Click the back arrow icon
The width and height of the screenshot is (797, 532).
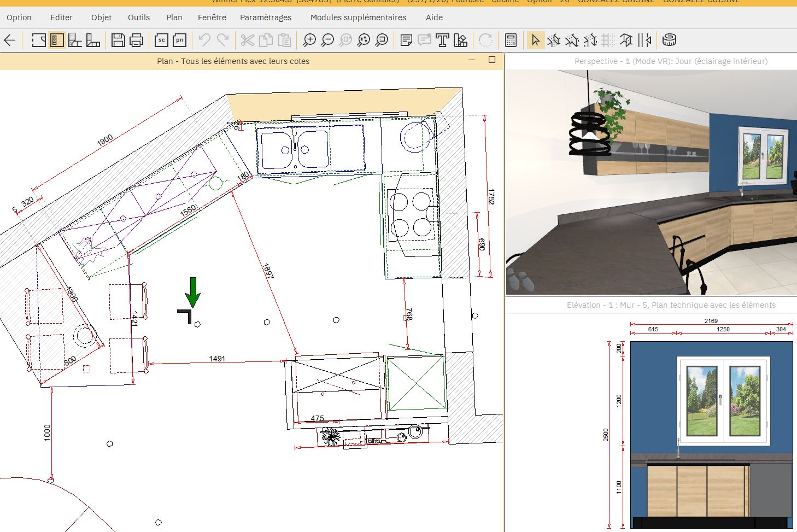point(10,40)
